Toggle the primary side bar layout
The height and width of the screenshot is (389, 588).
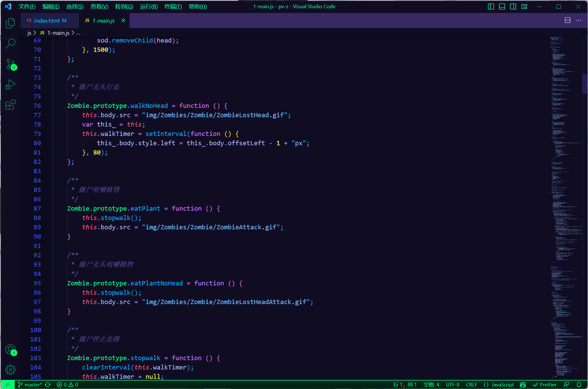pyautogui.click(x=491, y=7)
